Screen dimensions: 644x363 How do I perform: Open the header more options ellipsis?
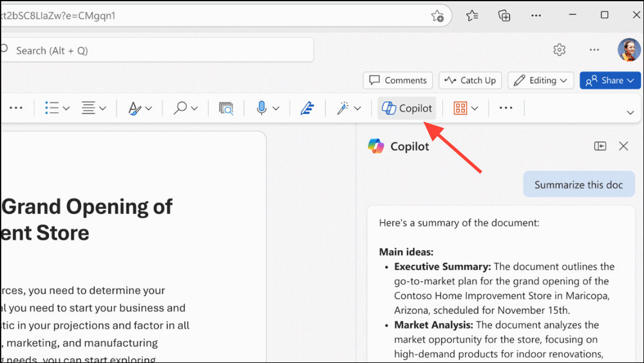[x=594, y=50]
